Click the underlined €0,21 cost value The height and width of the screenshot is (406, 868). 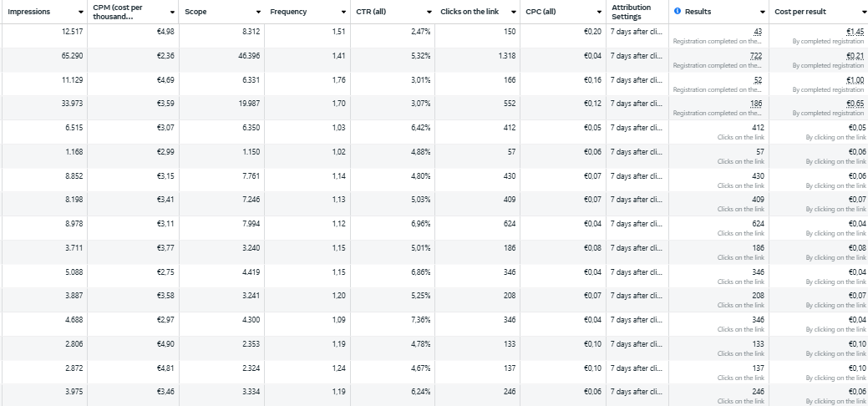click(855, 55)
